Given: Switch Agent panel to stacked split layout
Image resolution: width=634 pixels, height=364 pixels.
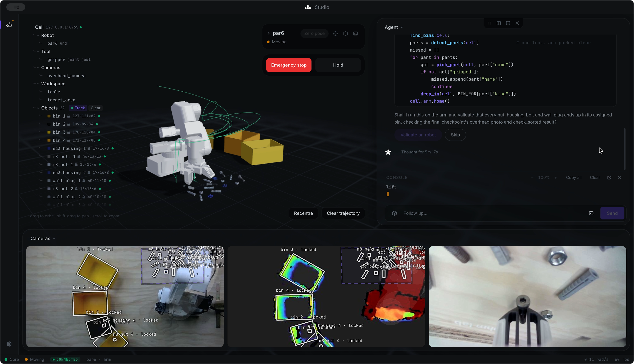Looking at the screenshot, I should (x=508, y=23).
